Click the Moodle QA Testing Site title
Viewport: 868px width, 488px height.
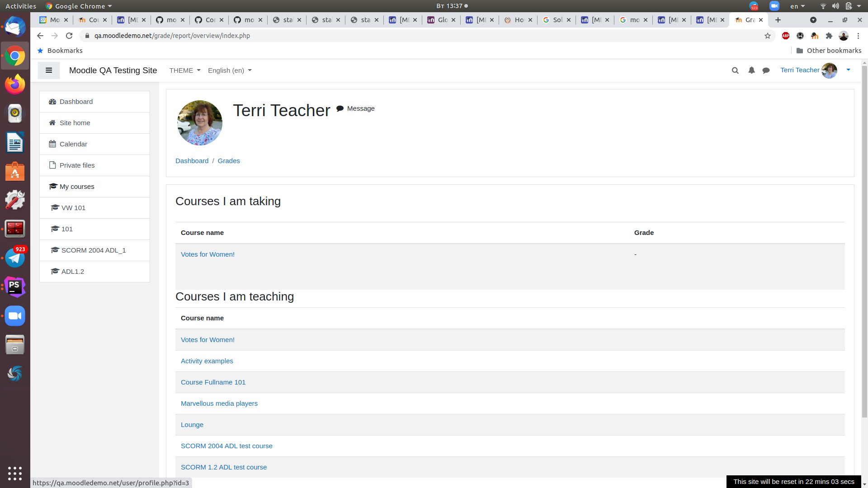(x=113, y=70)
